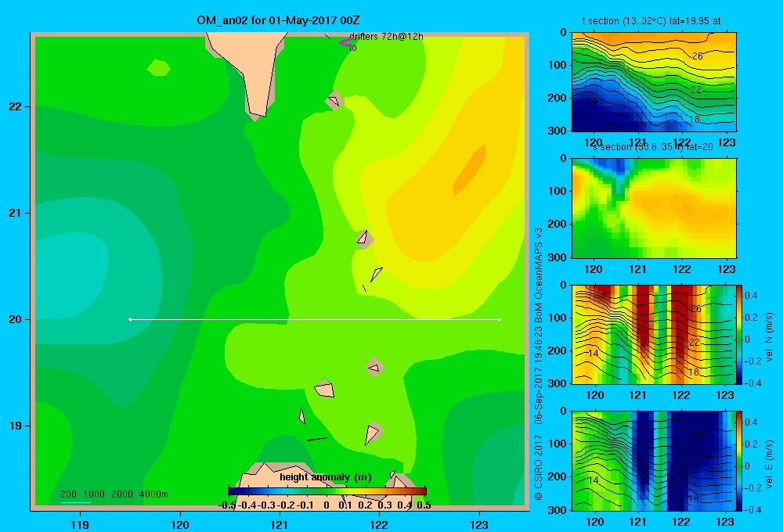
Task: Click the darkest orange anomaly patch near 123°E
Action: [x=469, y=171]
